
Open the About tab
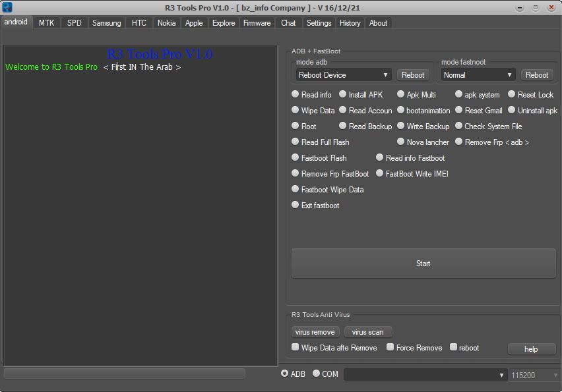[x=378, y=23]
